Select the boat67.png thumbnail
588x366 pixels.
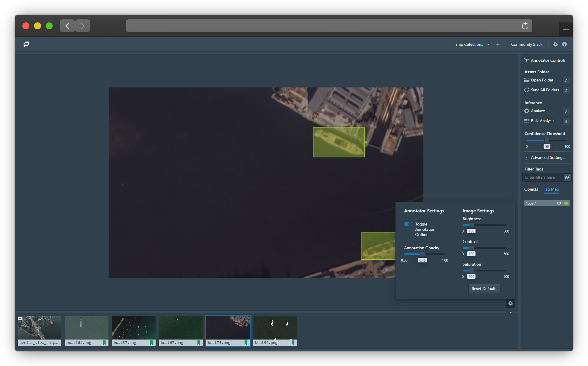tap(181, 331)
